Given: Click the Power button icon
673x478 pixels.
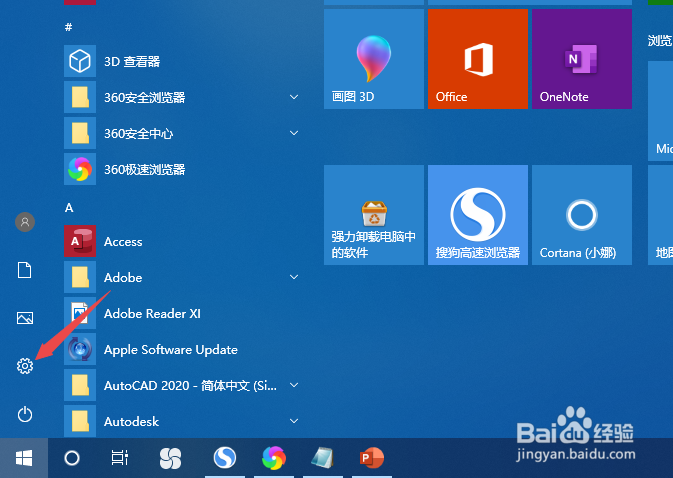Looking at the screenshot, I should point(25,414).
